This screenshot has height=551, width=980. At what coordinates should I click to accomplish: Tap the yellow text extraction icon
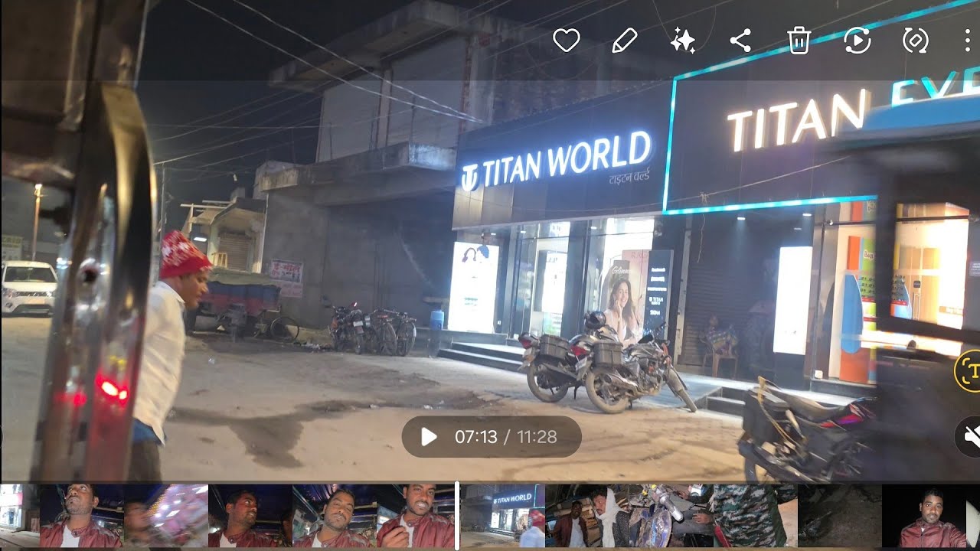coord(969,371)
